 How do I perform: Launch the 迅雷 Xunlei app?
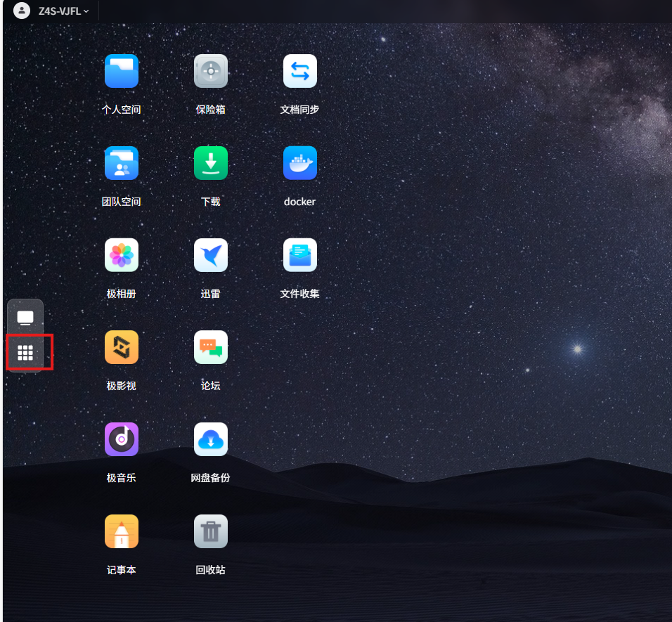point(210,255)
